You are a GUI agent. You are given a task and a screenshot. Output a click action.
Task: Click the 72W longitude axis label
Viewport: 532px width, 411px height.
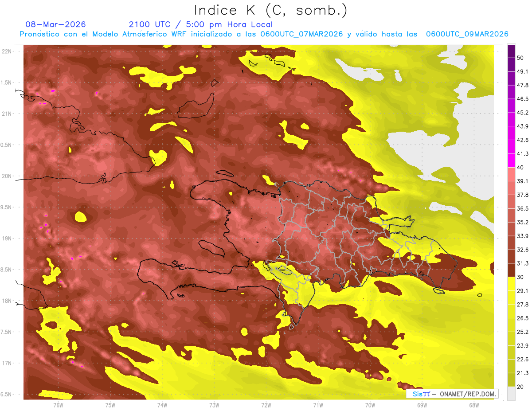[x=266, y=405]
